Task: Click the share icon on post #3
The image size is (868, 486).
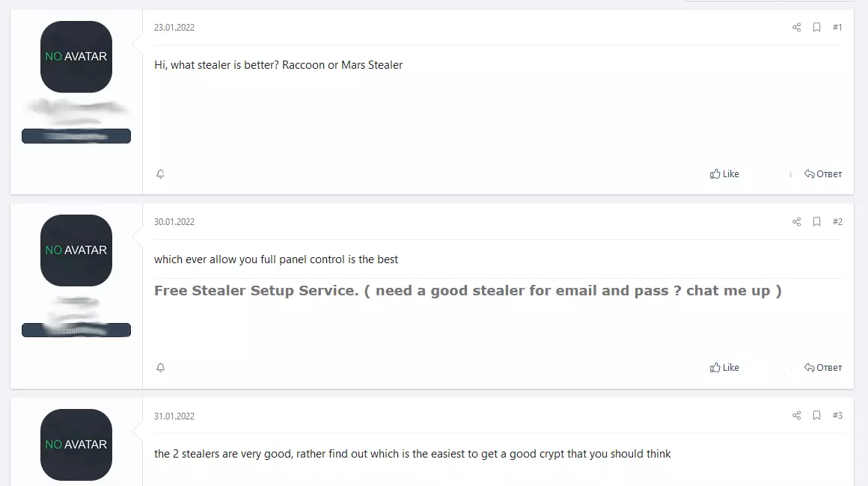Action: pos(796,415)
